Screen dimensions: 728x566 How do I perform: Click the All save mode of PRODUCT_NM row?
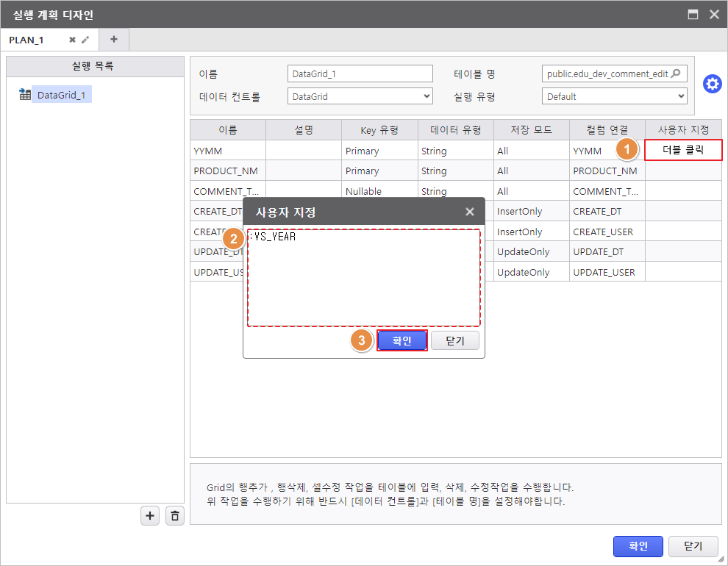tap(532, 171)
